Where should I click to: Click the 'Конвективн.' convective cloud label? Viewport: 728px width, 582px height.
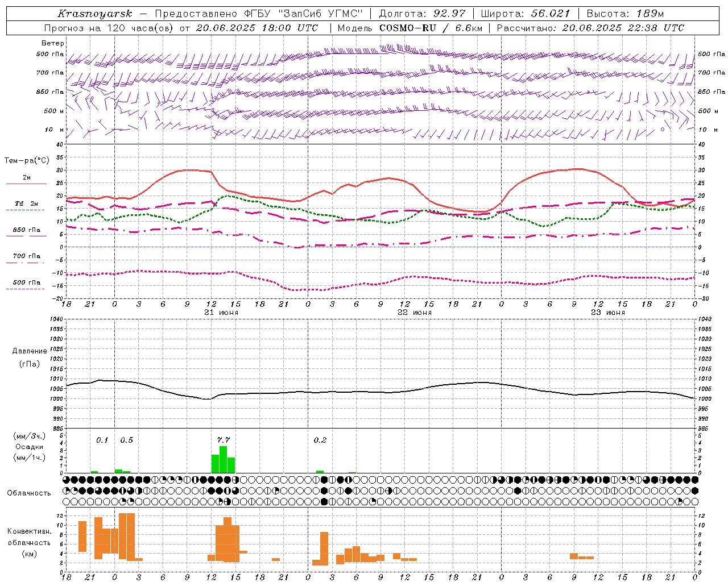click(30, 531)
